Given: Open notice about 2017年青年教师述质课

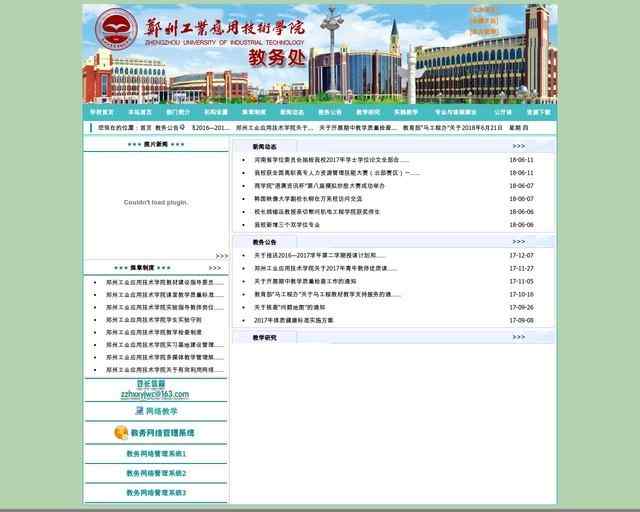Looking at the screenshot, I should tap(326, 268).
